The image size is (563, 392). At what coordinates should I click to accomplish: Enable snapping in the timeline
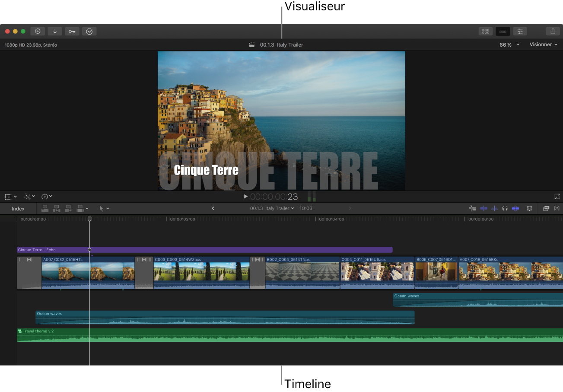515,208
